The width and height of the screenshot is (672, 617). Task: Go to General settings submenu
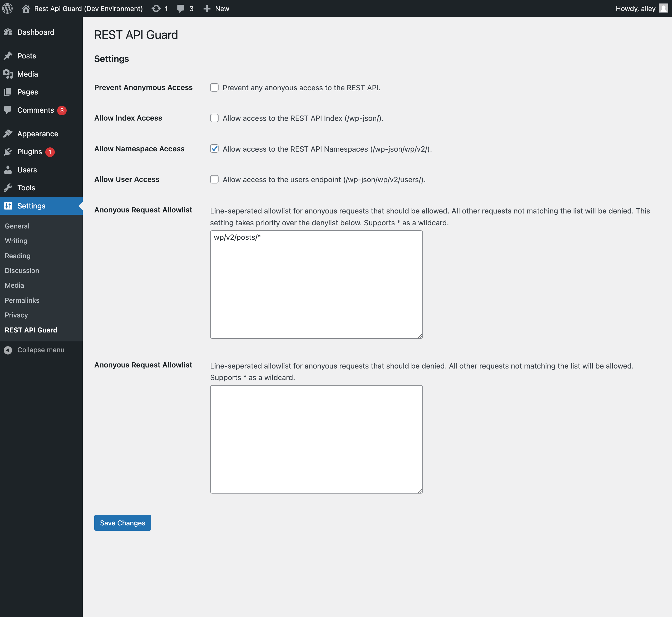coord(17,226)
